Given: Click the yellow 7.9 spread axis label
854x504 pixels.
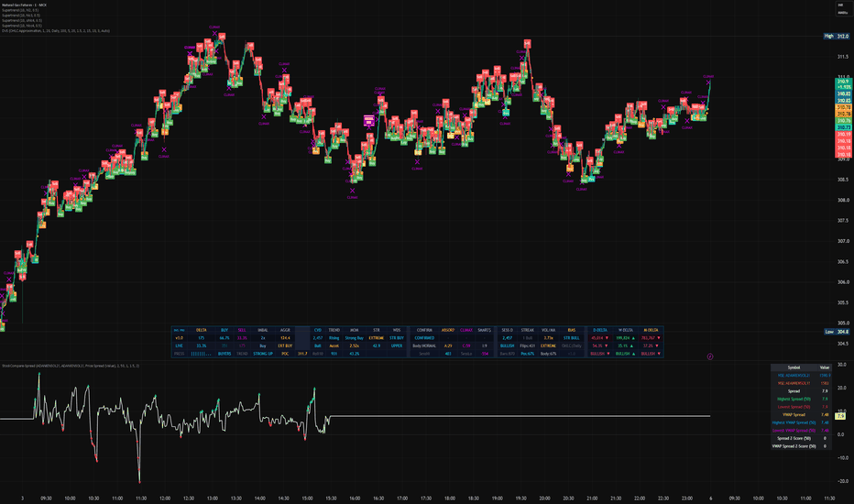Looking at the screenshot, I should click(840, 416).
